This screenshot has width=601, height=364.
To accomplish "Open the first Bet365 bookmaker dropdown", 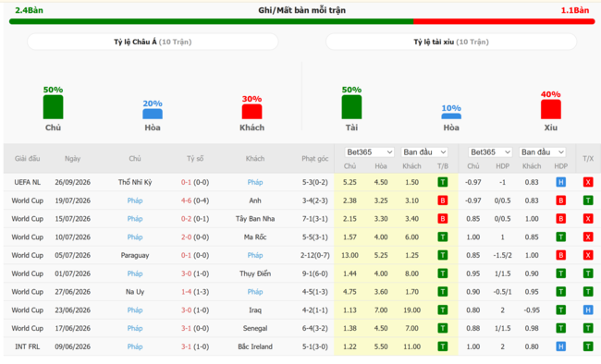I will coord(369,152).
